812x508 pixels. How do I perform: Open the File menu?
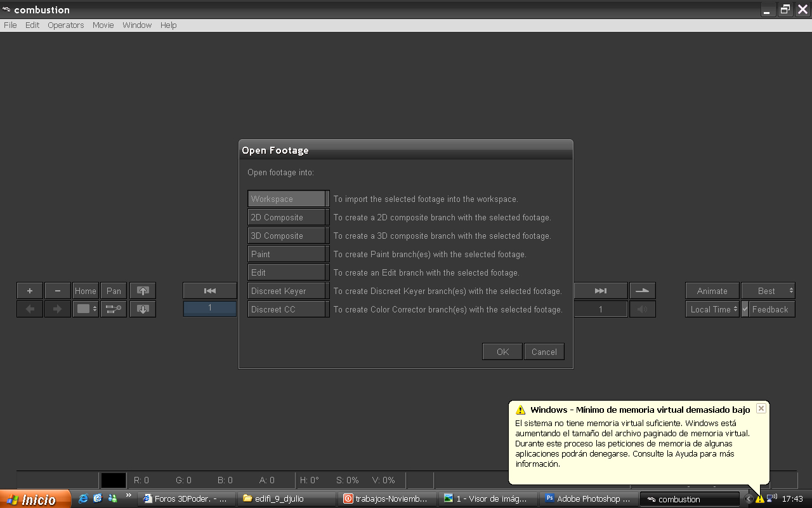pyautogui.click(x=10, y=25)
